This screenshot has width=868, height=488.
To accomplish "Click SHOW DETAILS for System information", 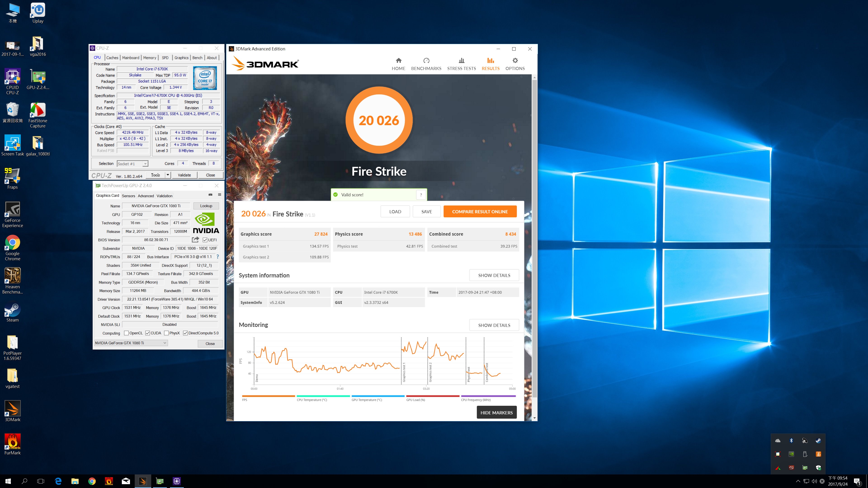I will [494, 275].
